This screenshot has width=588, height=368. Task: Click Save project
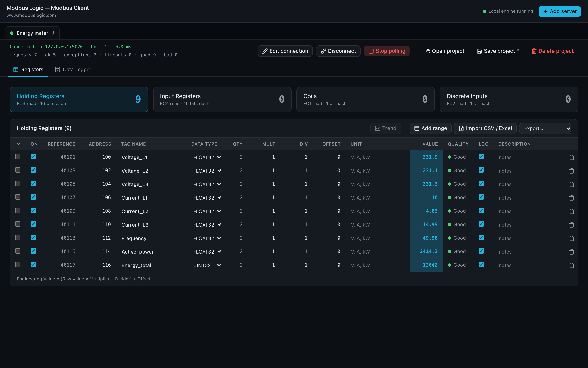pyautogui.click(x=498, y=51)
